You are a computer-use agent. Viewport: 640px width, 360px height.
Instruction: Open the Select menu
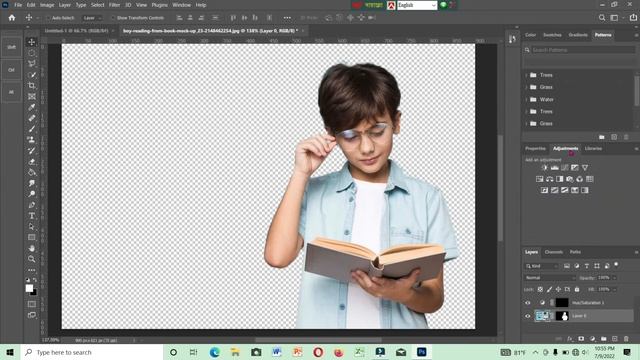pos(98,5)
